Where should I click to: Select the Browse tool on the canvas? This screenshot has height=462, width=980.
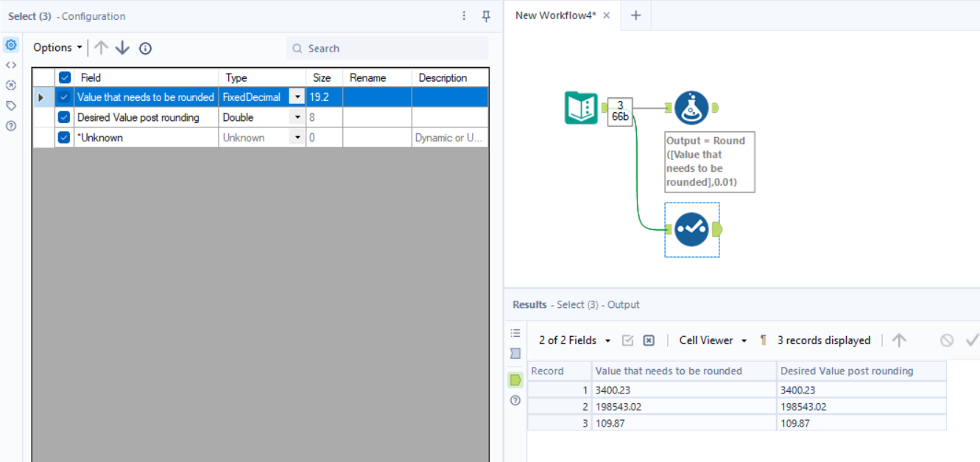point(691,229)
